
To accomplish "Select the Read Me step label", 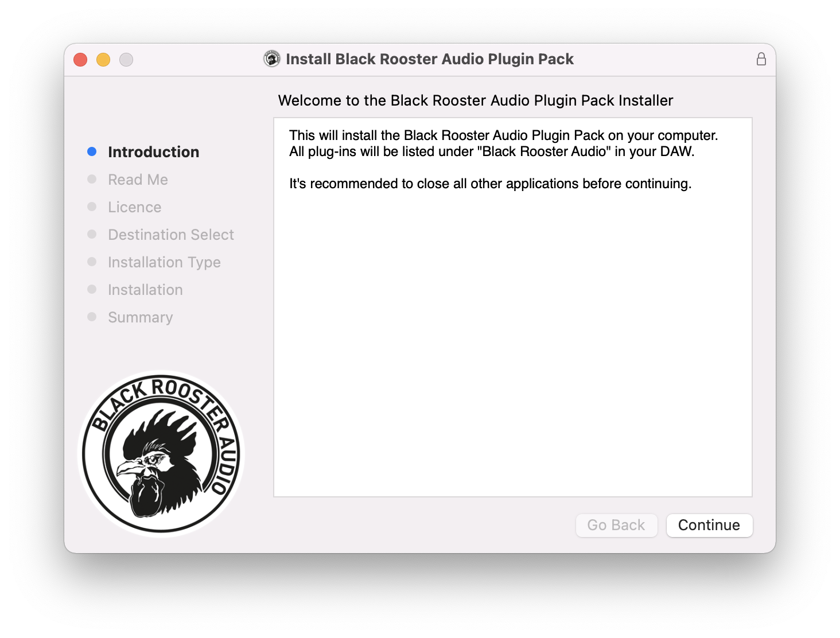I will point(138,180).
